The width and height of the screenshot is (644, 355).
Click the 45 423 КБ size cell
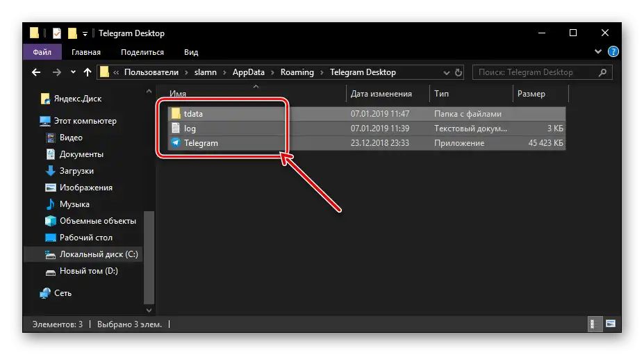click(x=545, y=143)
